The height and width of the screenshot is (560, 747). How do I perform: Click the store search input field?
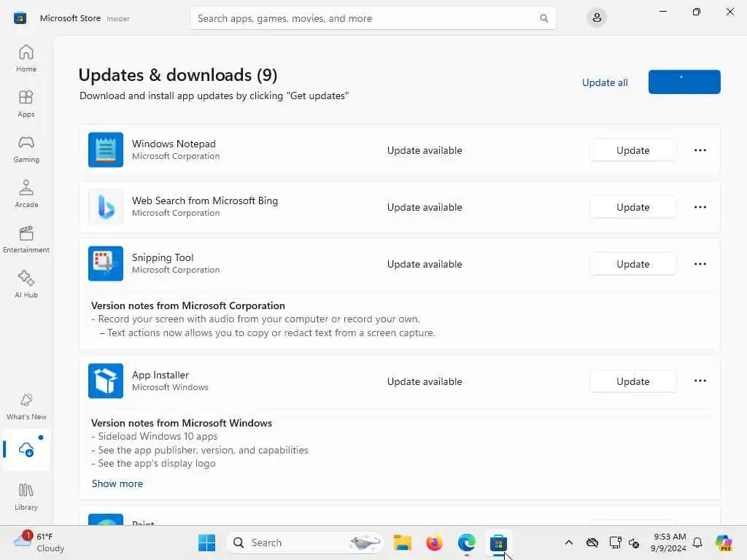click(373, 18)
